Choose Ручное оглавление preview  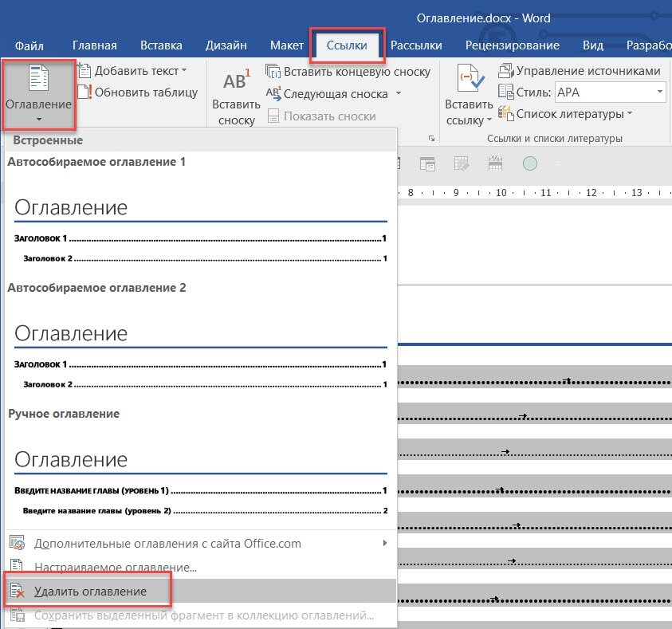click(x=201, y=467)
